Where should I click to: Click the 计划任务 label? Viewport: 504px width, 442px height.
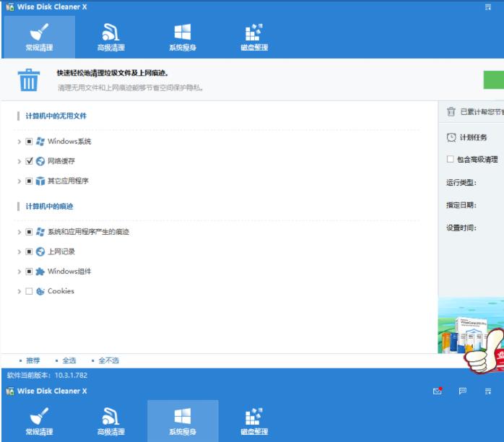473,137
